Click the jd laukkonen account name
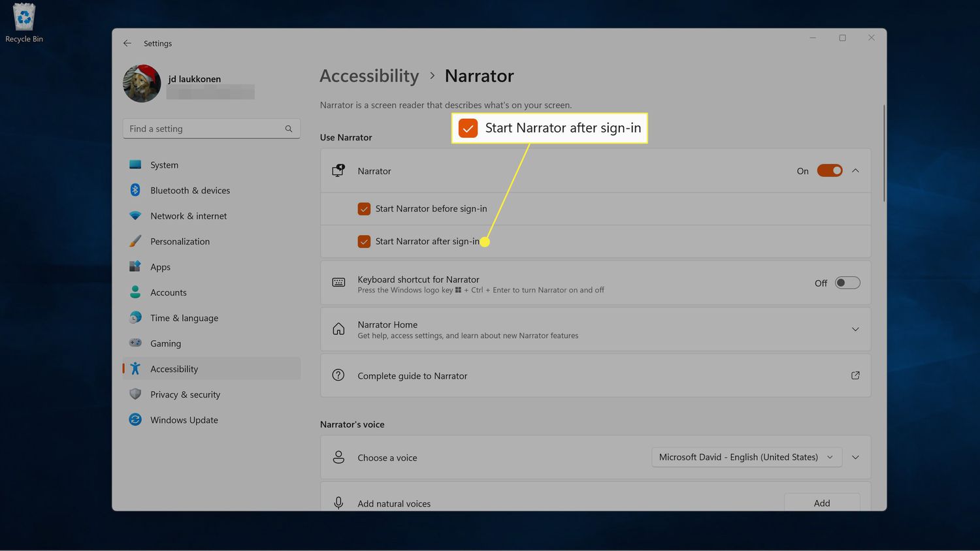 [x=195, y=79]
